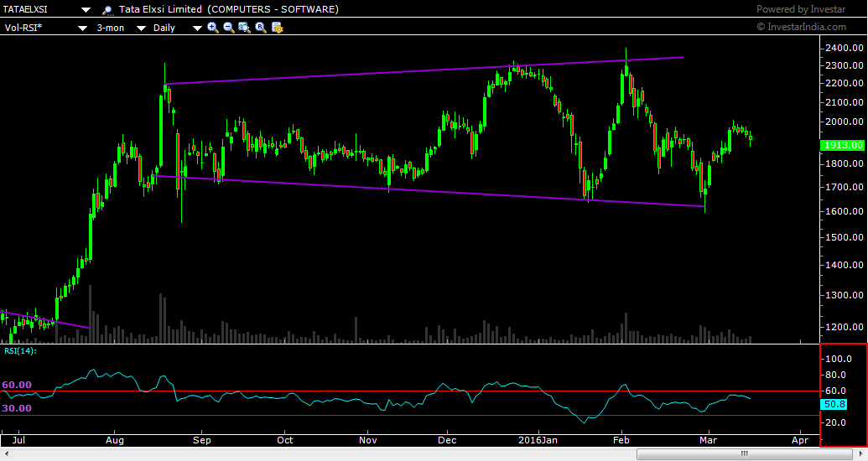The image size is (868, 461).
Task: Click the scrollbar left arrow
Action: pos(6,453)
